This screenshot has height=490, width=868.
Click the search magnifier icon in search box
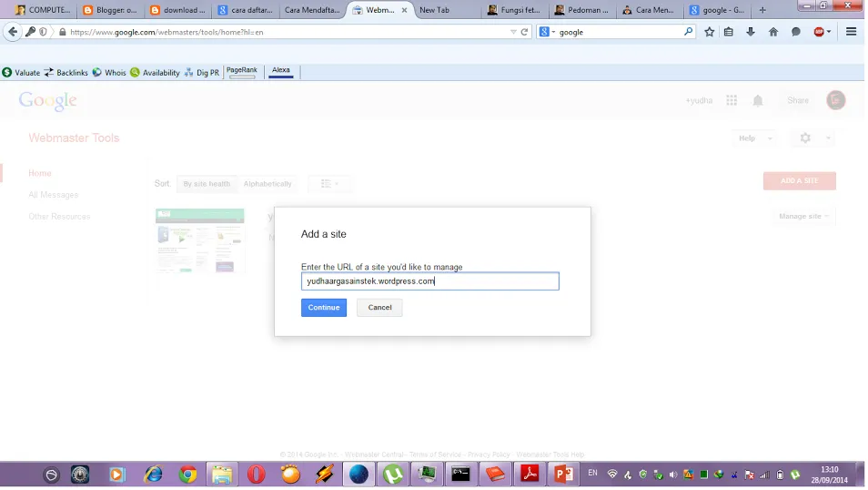click(x=688, y=32)
